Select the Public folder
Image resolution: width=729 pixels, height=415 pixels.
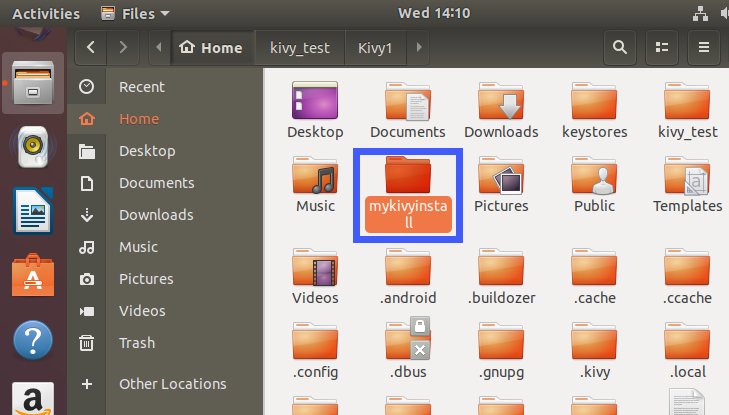[x=594, y=184]
